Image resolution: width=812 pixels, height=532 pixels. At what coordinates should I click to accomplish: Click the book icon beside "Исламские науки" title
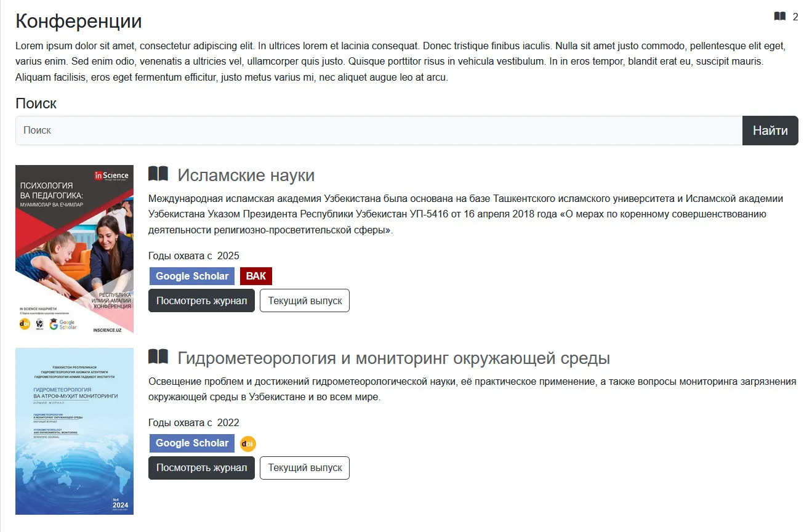coord(158,174)
